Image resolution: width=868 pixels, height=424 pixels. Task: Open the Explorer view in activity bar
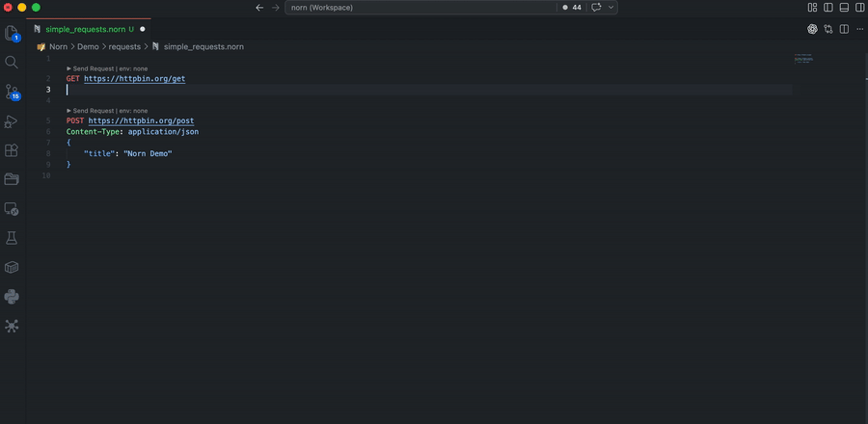[x=12, y=33]
